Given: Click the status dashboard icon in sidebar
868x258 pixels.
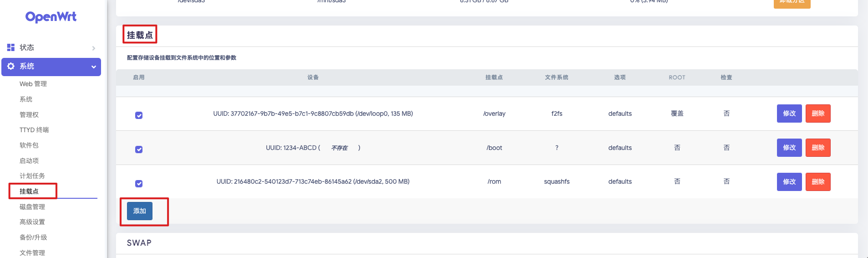Looking at the screenshot, I should click(11, 47).
